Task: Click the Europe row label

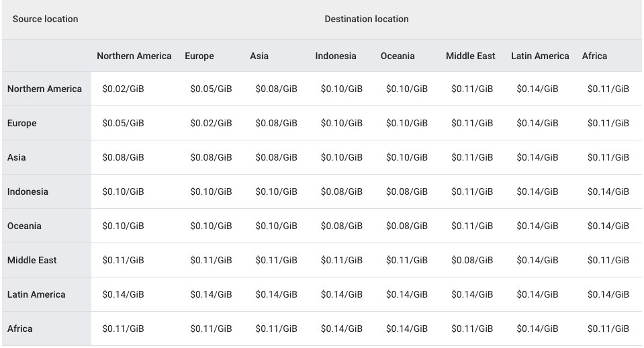Action: (21, 123)
